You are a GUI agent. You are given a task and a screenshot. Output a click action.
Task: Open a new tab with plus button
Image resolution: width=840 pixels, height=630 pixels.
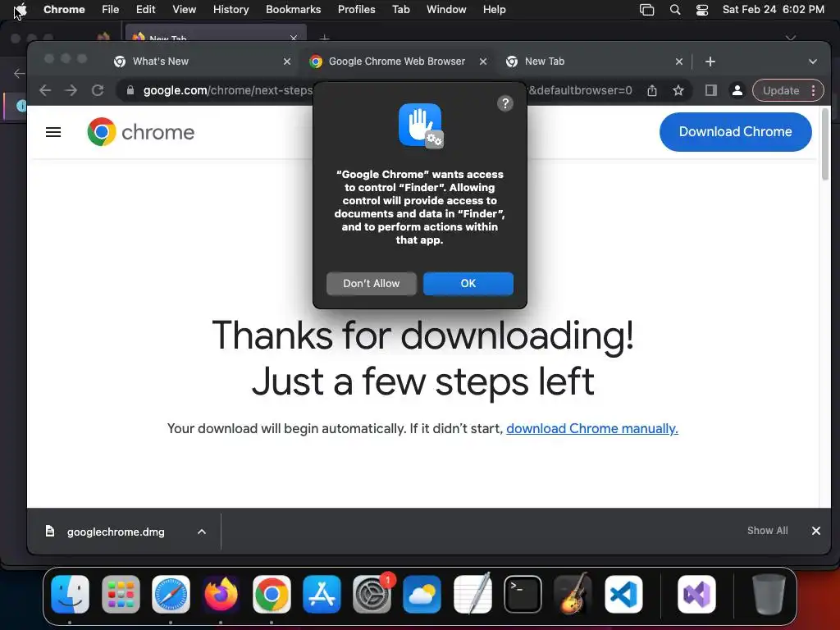[710, 62]
